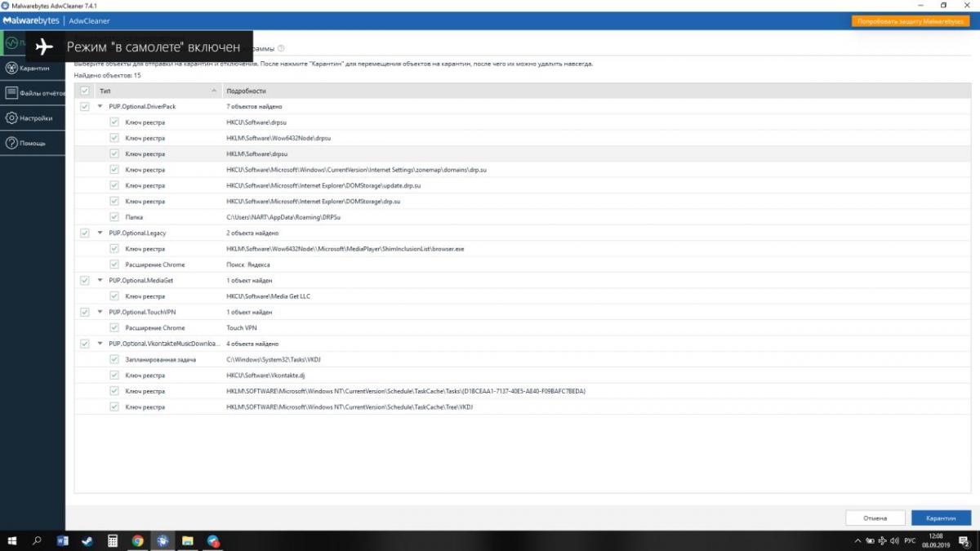The width and height of the screenshot is (980, 551).
Task: Open Calculator from the taskbar
Action: tap(113, 540)
